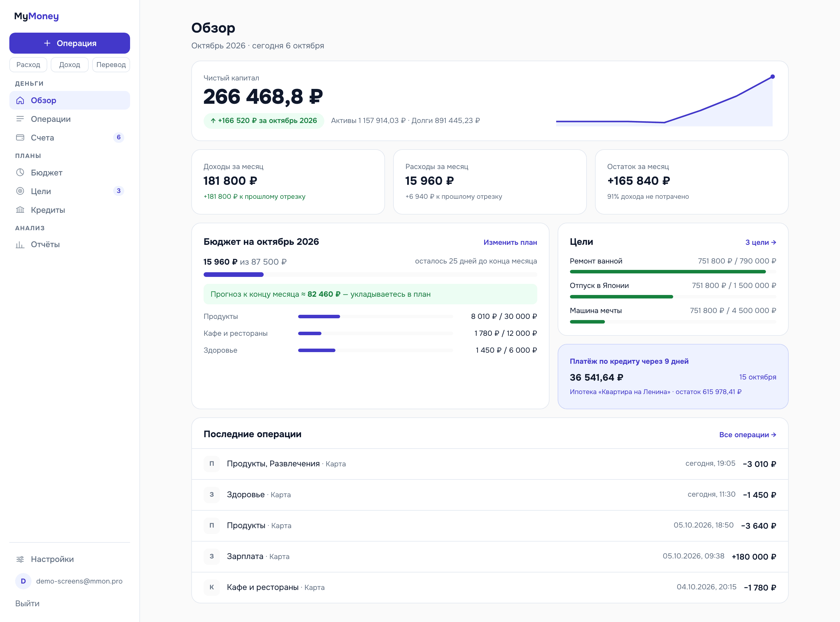Click the card icon beside Счета
Image resolution: width=840 pixels, height=622 pixels.
(20, 137)
